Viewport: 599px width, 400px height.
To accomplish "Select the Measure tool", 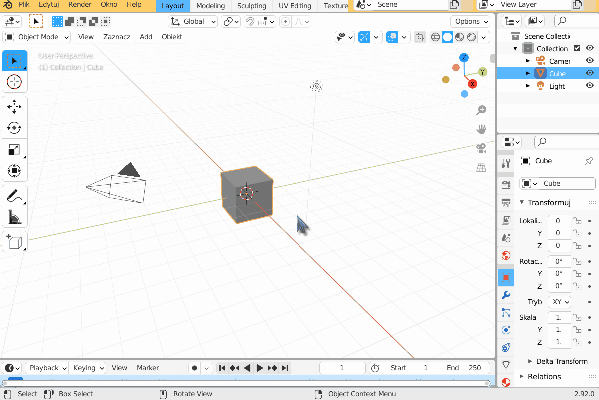I will [x=14, y=217].
